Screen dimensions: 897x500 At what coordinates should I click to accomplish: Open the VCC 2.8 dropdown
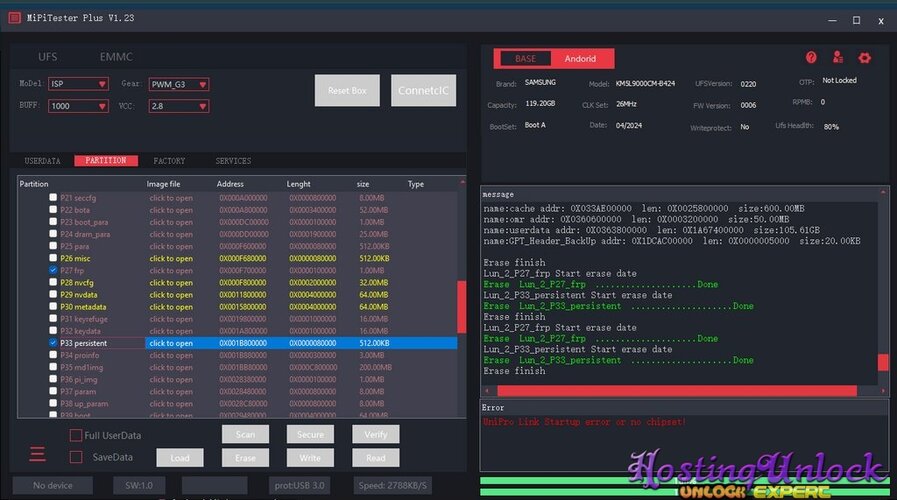(179, 106)
